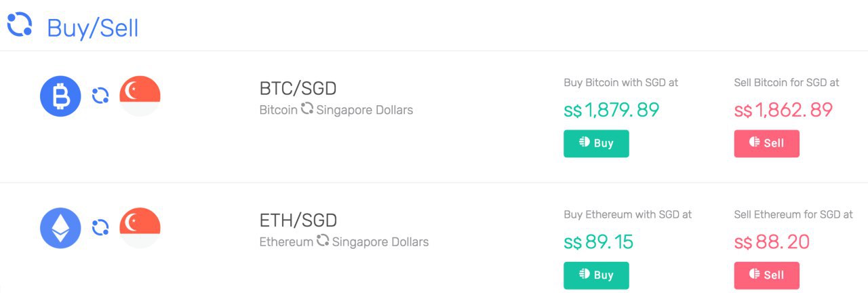This screenshot has height=293, width=868.
Task: Click swap icon between Bitcoin and flag
Action: pyautogui.click(x=100, y=96)
